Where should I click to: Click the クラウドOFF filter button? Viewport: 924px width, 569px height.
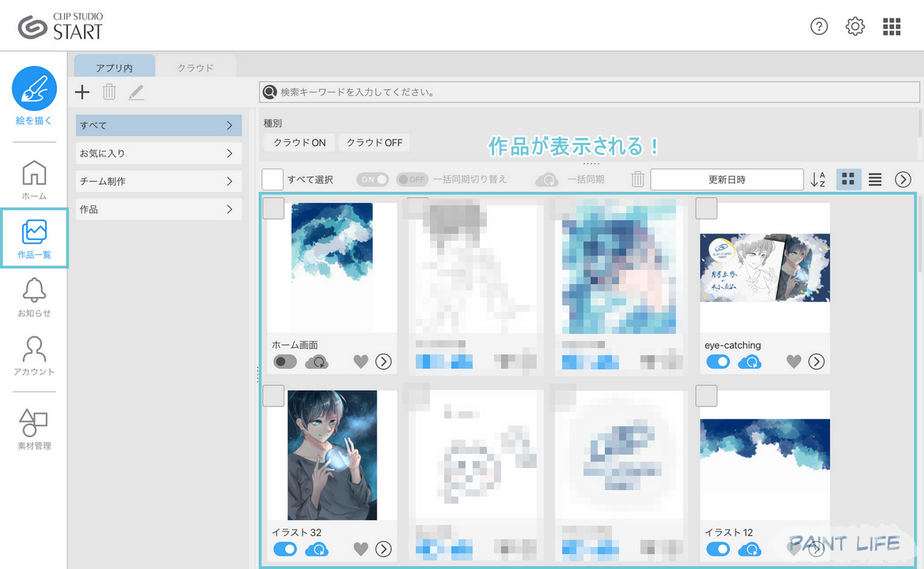point(374,142)
